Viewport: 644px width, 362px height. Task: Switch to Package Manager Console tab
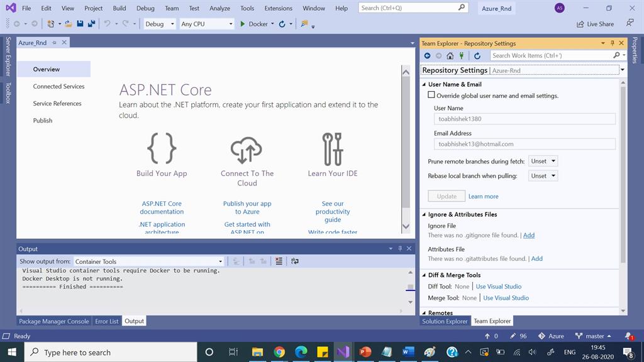click(54, 321)
